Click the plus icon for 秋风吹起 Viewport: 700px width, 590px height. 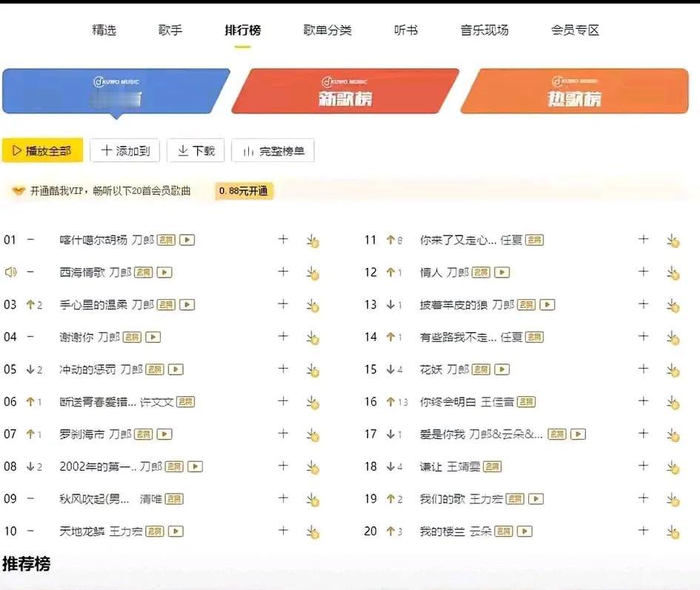283,498
